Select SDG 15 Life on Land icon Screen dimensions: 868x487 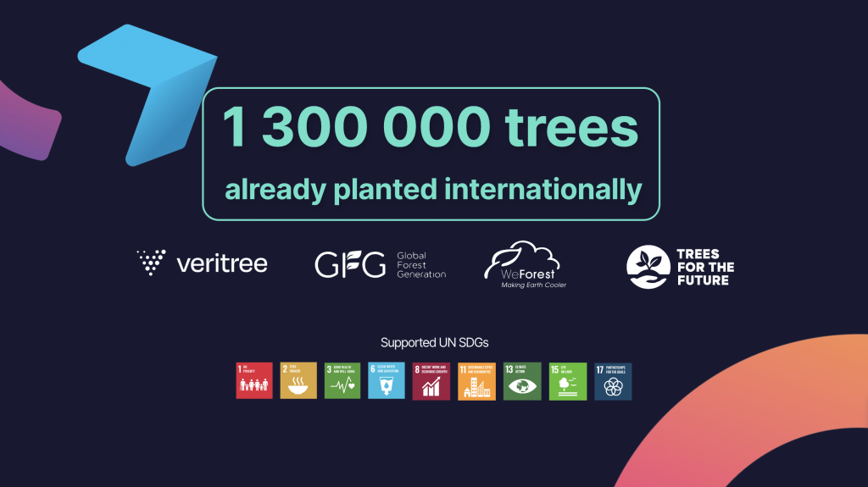[567, 381]
